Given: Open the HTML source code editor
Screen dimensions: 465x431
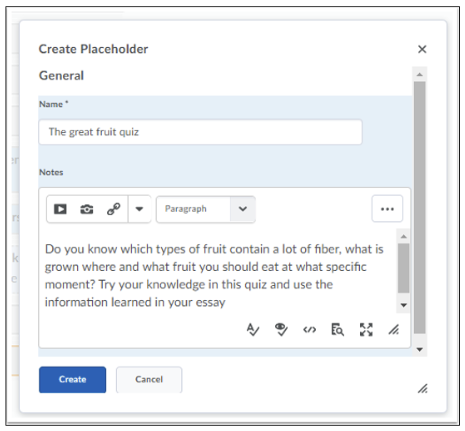Looking at the screenshot, I should coord(309,330).
